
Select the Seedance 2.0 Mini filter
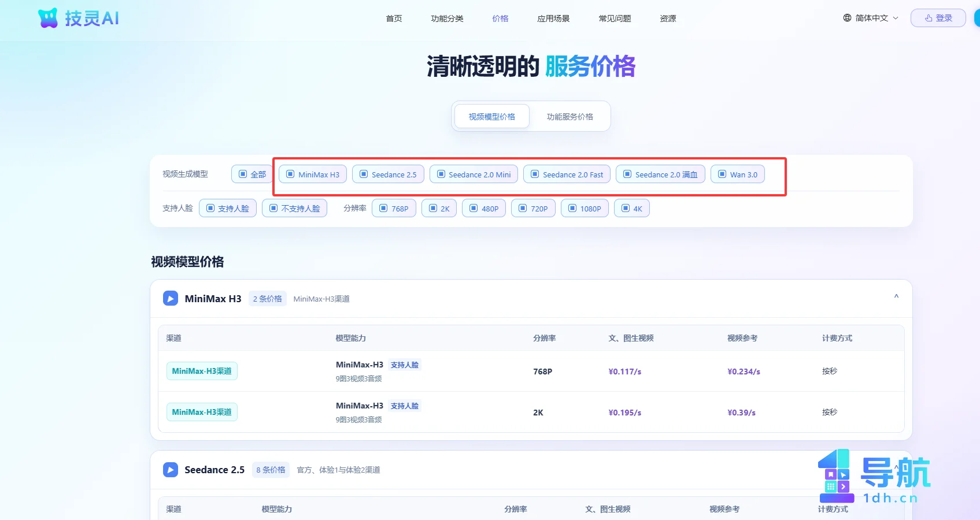pyautogui.click(x=474, y=174)
